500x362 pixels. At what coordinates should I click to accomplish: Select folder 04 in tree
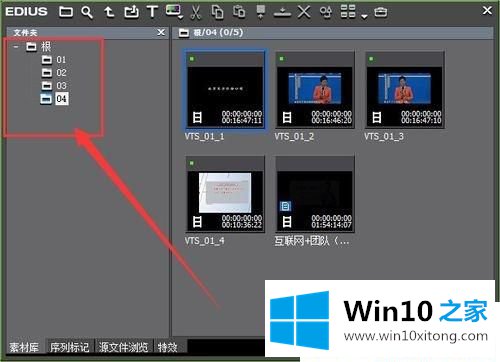coord(62,99)
